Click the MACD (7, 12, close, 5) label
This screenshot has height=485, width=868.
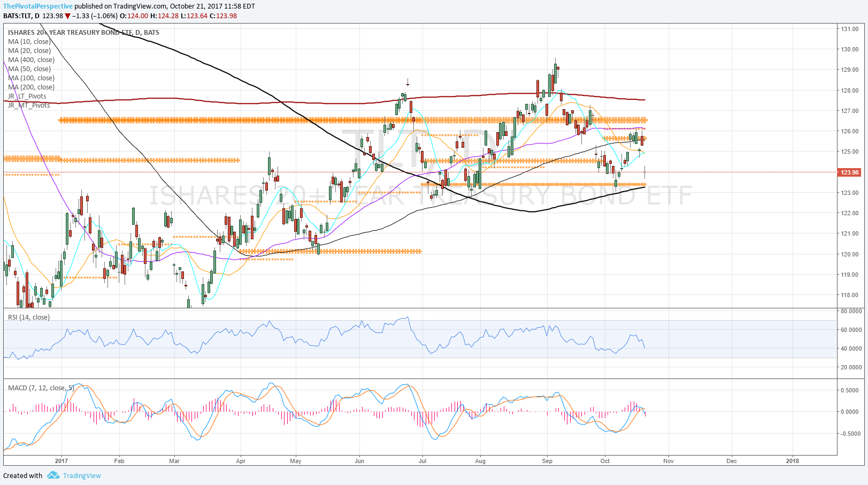point(41,388)
